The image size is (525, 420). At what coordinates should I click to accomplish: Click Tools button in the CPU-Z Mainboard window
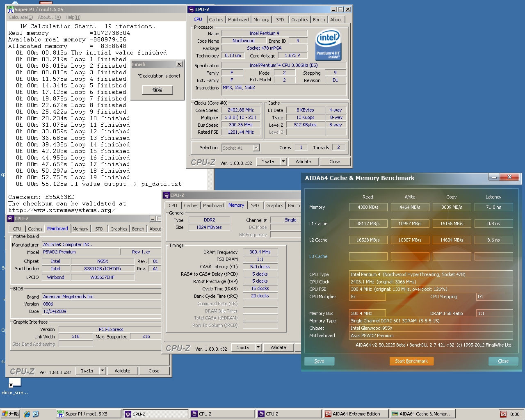(x=87, y=371)
